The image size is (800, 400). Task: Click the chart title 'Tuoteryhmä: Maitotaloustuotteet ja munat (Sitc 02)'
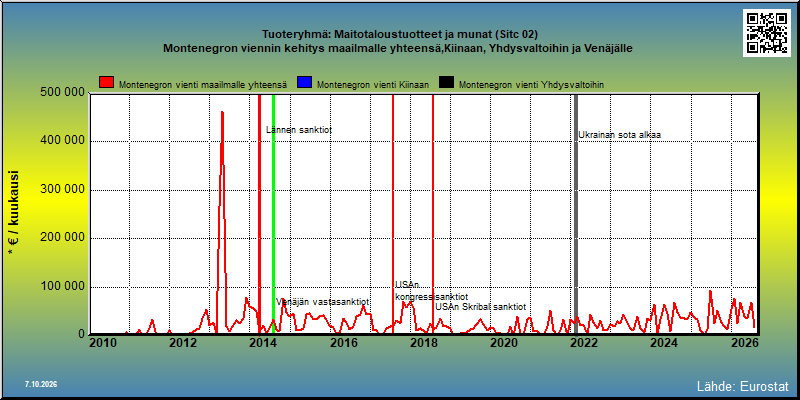click(399, 35)
